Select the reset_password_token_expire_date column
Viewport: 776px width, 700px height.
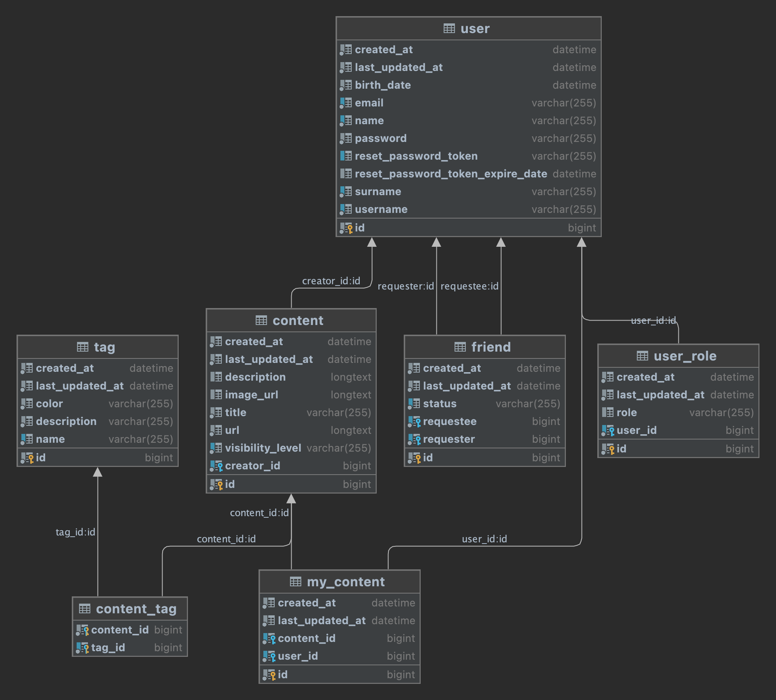tap(469, 174)
